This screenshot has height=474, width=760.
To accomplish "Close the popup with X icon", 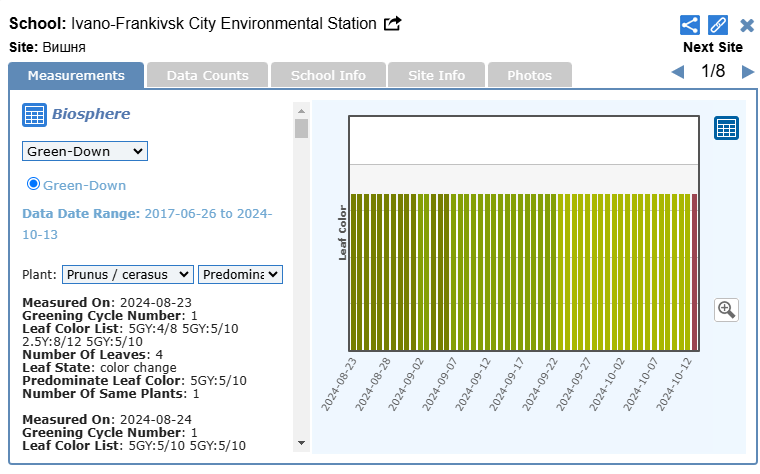I will tap(746, 25).
